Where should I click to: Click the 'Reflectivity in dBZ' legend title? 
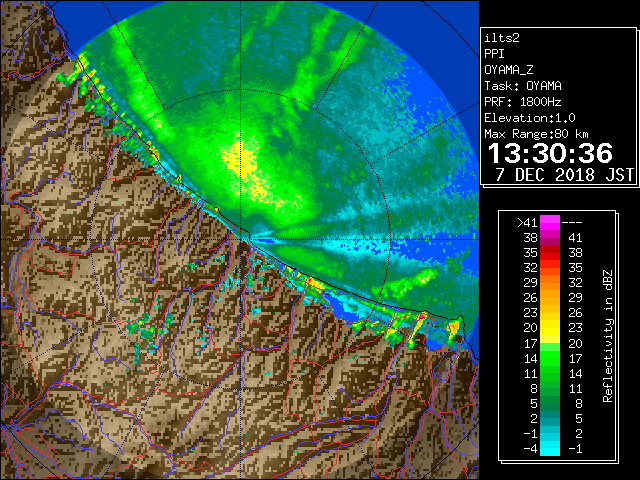[x=607, y=336]
